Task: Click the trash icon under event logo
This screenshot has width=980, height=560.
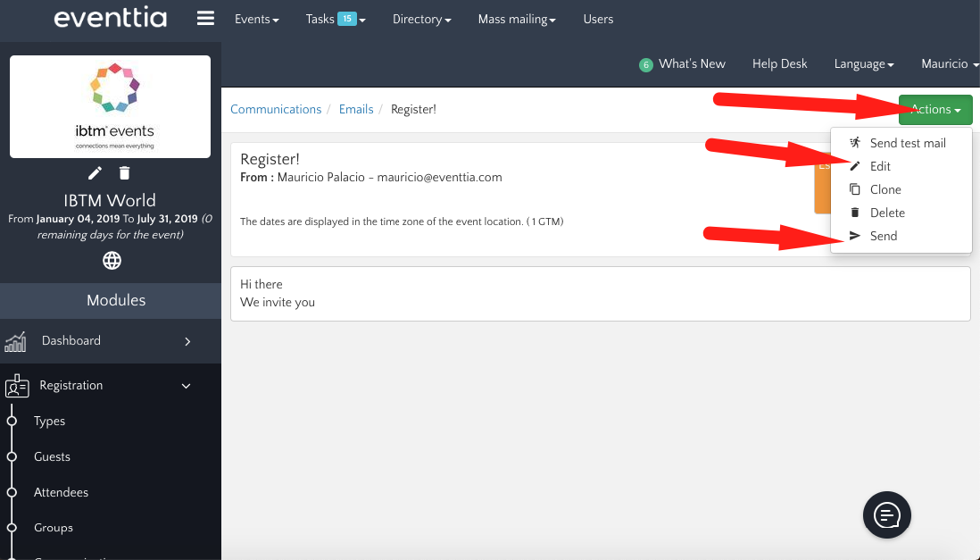Action: [x=125, y=173]
